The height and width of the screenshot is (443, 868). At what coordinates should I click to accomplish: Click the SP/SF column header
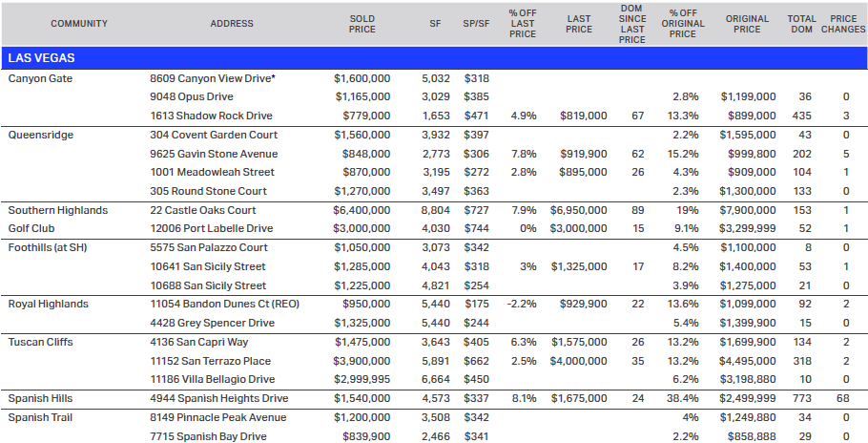476,24
